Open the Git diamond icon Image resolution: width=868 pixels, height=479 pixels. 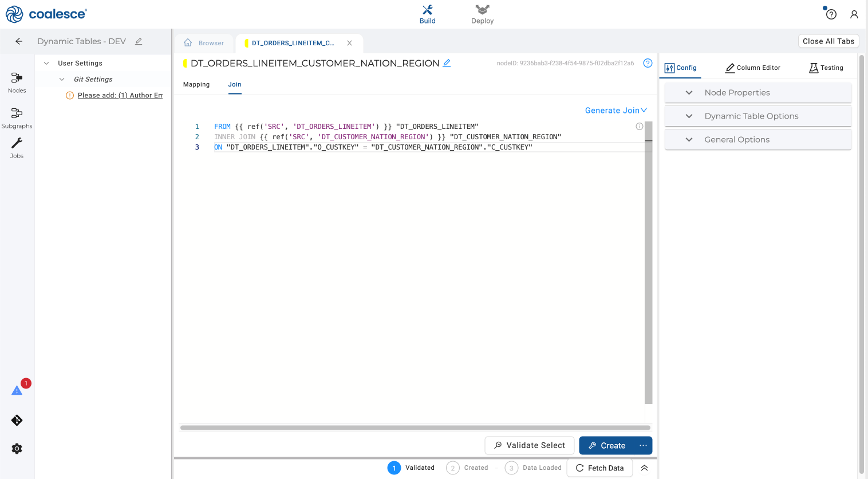pyautogui.click(x=17, y=421)
